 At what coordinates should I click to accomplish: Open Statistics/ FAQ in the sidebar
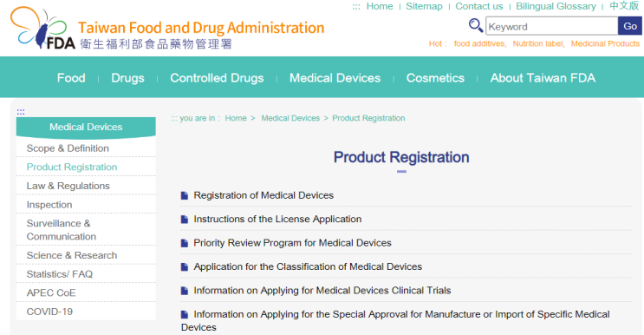pyautogui.click(x=60, y=274)
